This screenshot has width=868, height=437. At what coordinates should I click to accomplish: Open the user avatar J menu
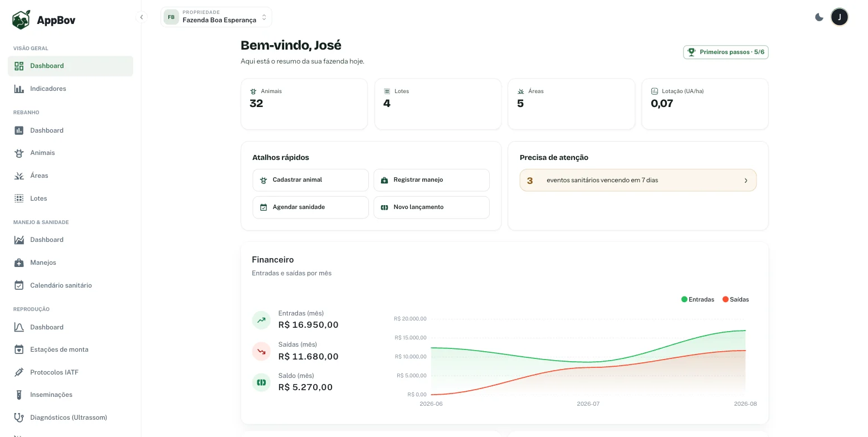(840, 17)
